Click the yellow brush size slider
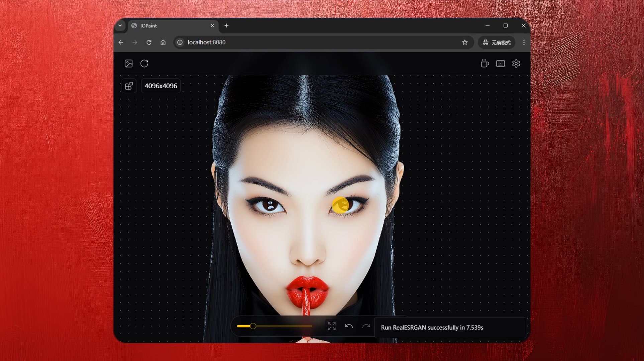644x361 pixels. point(253,326)
